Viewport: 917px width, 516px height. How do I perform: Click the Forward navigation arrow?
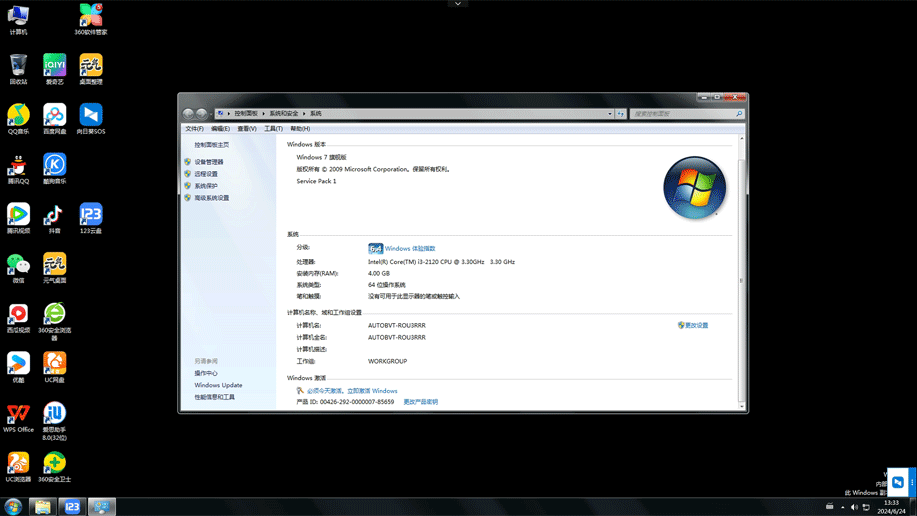click(202, 113)
